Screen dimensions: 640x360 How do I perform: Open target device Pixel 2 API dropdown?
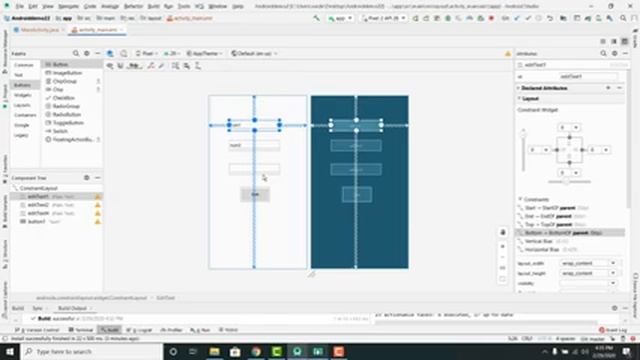[x=384, y=18]
